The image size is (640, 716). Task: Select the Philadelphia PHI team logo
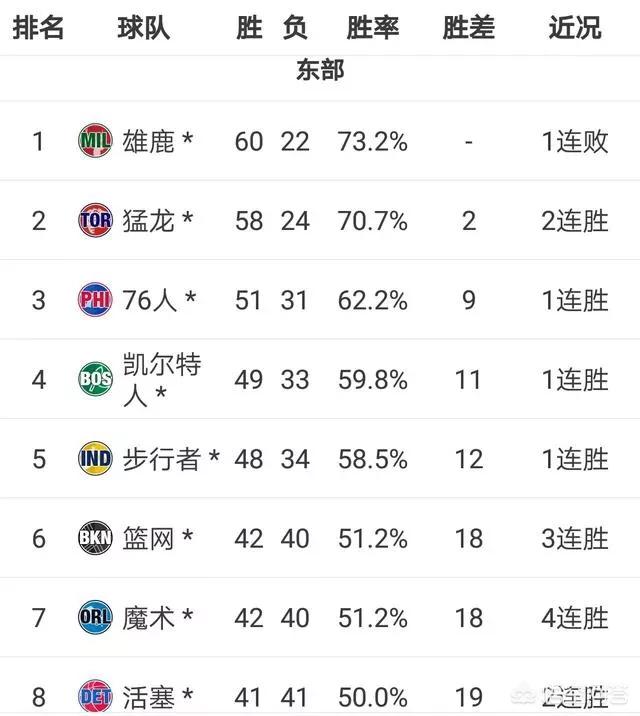(95, 300)
